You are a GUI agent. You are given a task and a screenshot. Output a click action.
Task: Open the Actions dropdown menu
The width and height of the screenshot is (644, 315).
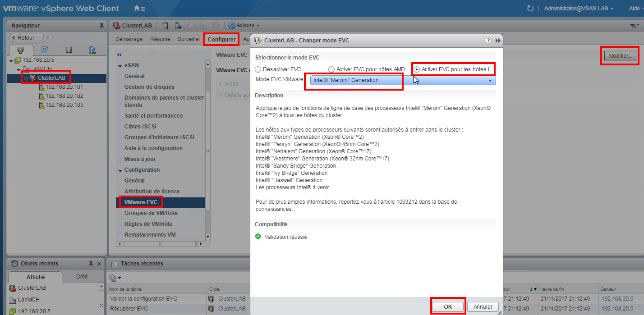pos(244,25)
